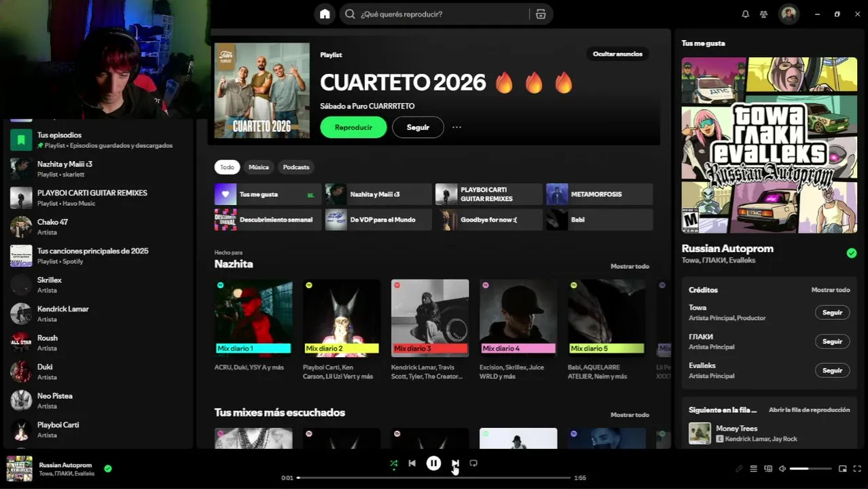Open Mix diario 5 card

[607, 329]
